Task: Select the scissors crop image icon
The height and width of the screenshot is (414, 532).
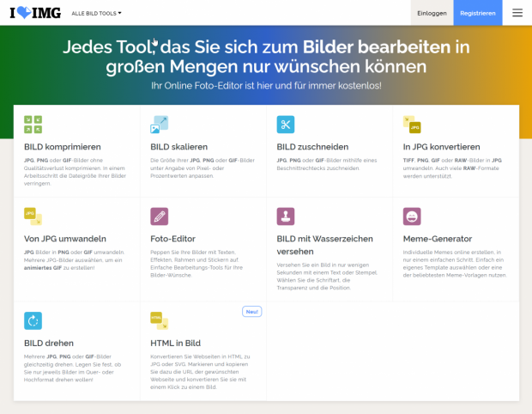Action: coord(285,125)
